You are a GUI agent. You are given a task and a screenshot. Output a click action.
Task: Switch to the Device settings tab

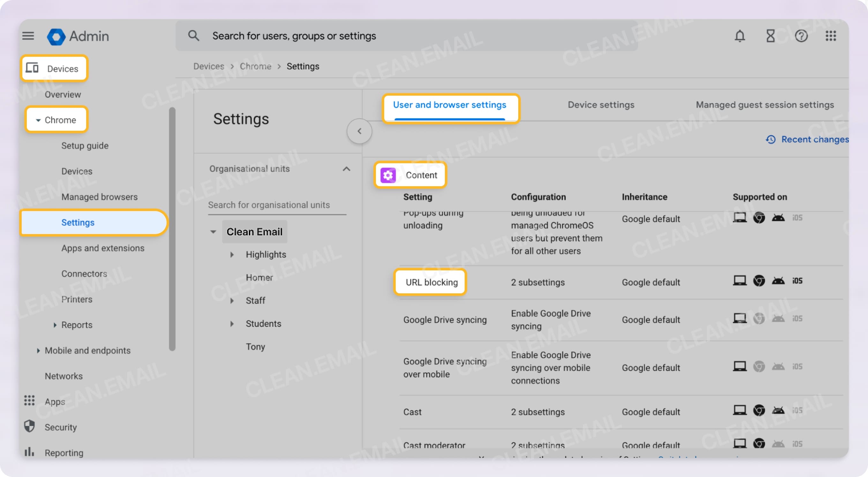[601, 105]
